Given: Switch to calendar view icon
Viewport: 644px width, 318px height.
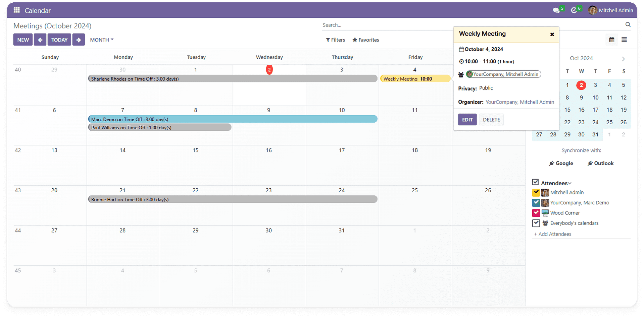Looking at the screenshot, I should 612,40.
